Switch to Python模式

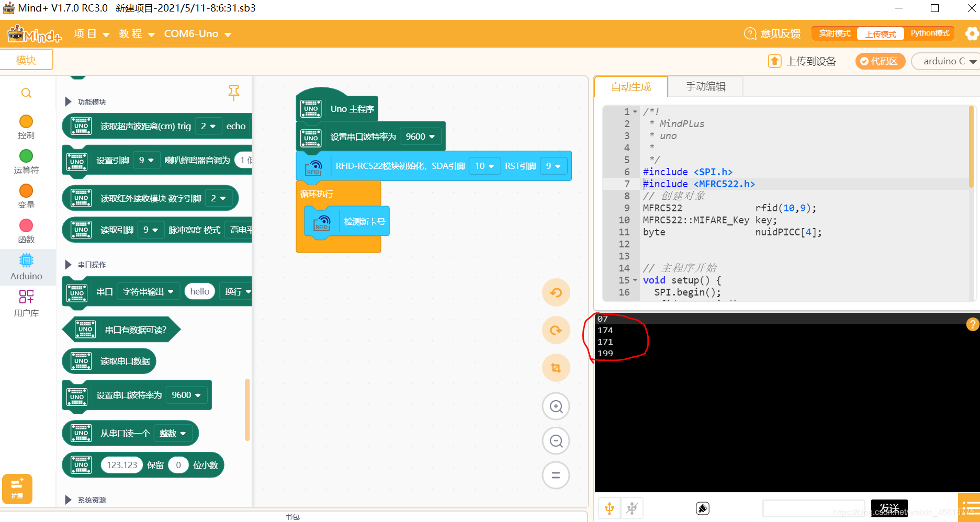pyautogui.click(x=930, y=33)
